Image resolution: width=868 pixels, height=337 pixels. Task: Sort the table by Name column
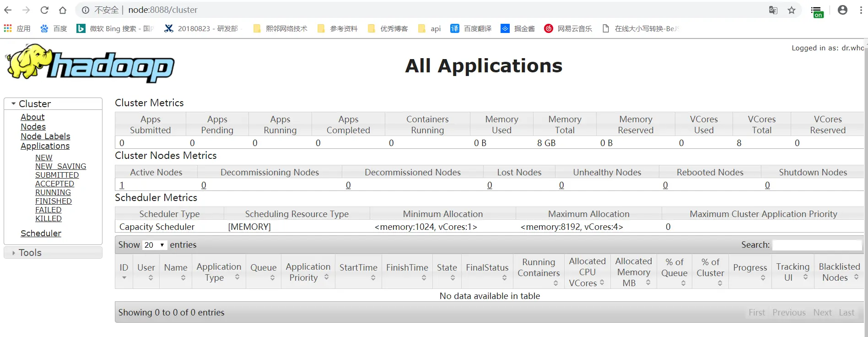pos(176,272)
